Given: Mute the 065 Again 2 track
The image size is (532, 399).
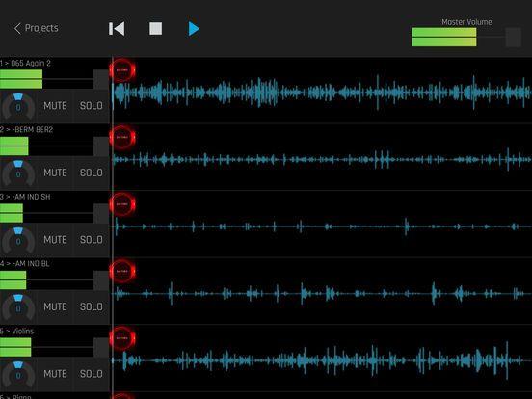Looking at the screenshot, I should [55, 106].
